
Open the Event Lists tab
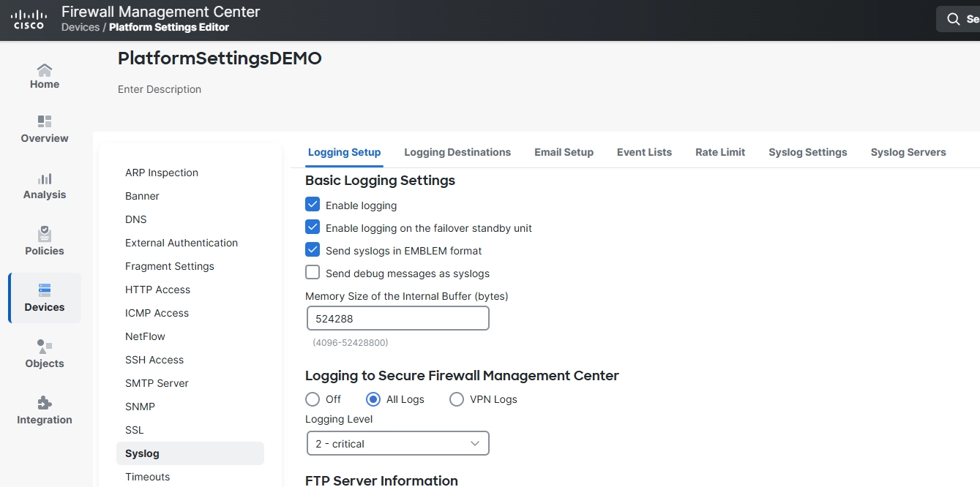tap(644, 152)
